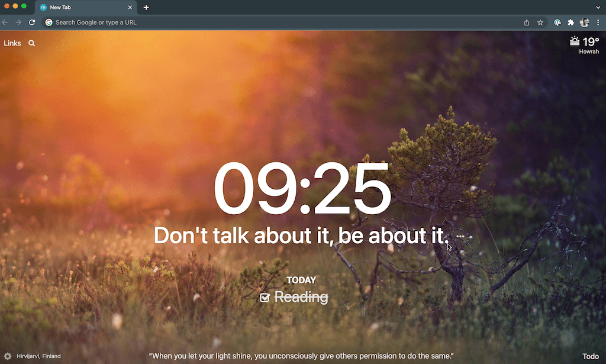Open Momentum settings gear icon

click(x=7, y=356)
